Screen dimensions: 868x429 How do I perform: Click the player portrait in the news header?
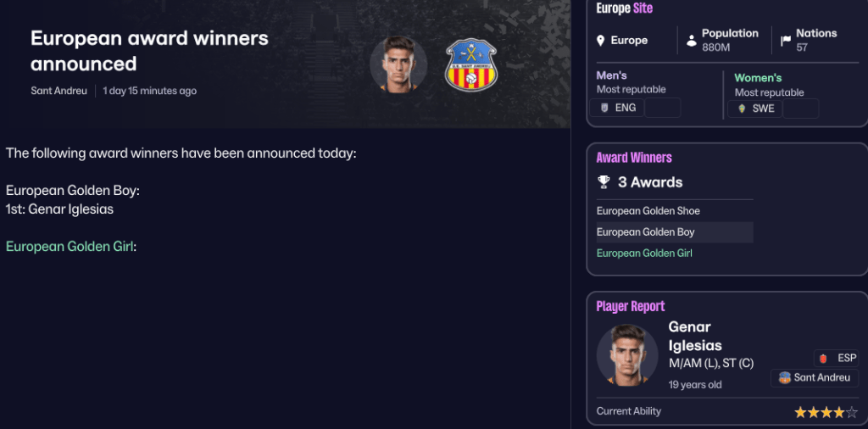(398, 64)
